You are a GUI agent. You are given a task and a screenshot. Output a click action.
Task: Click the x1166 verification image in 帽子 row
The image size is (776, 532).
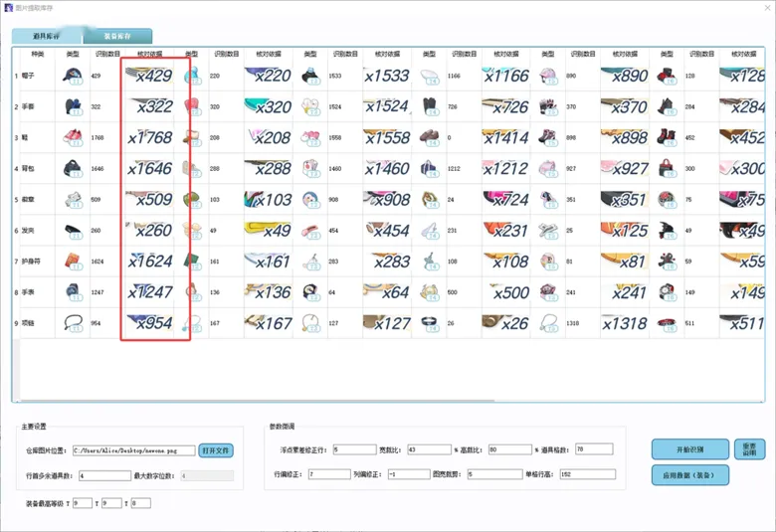coord(505,76)
